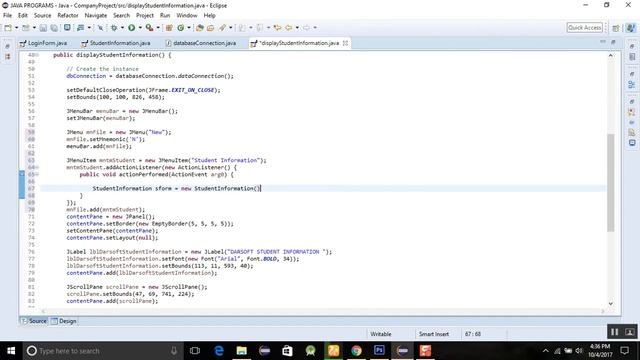
Task: Open the Console view sidebar icon
Action: (x=632, y=143)
